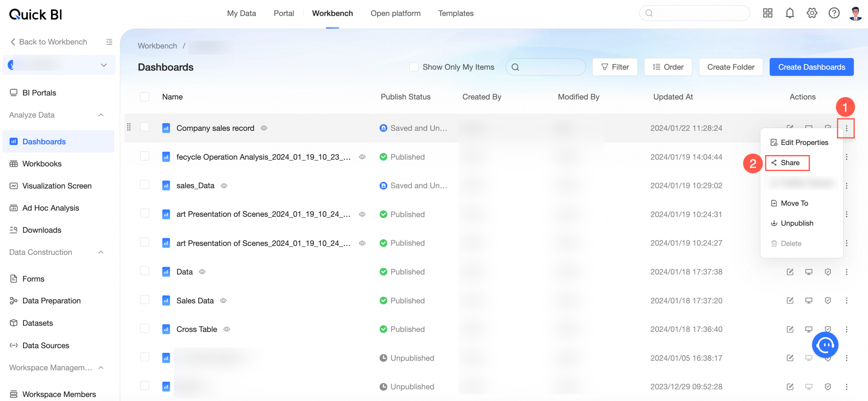The width and height of the screenshot is (868, 401).
Task: Click the eye icon next to Company sales record
Action: point(264,128)
